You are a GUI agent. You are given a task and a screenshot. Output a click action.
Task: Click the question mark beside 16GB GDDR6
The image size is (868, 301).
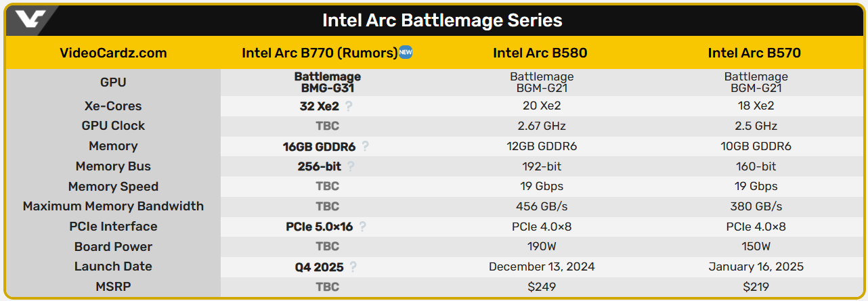coord(366,146)
